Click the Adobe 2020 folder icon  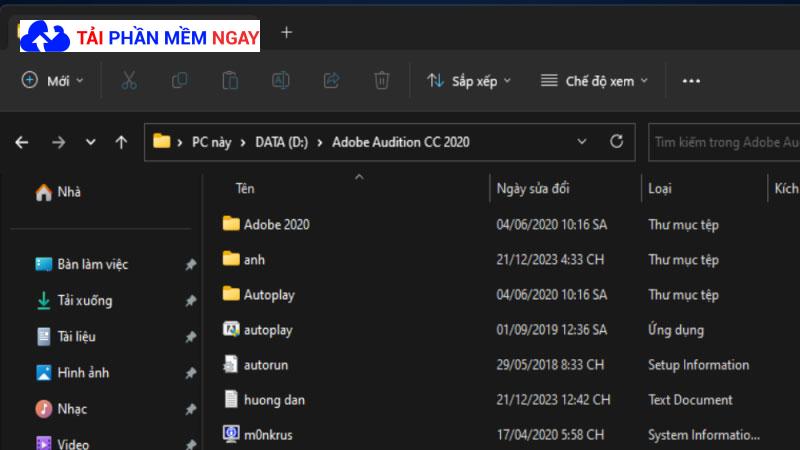pos(231,223)
